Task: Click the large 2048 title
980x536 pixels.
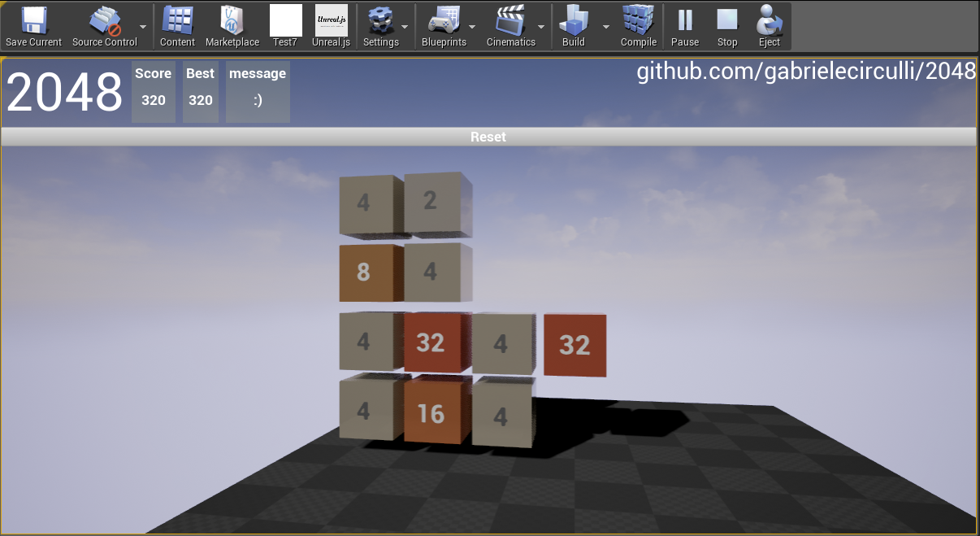Action: 64,92
